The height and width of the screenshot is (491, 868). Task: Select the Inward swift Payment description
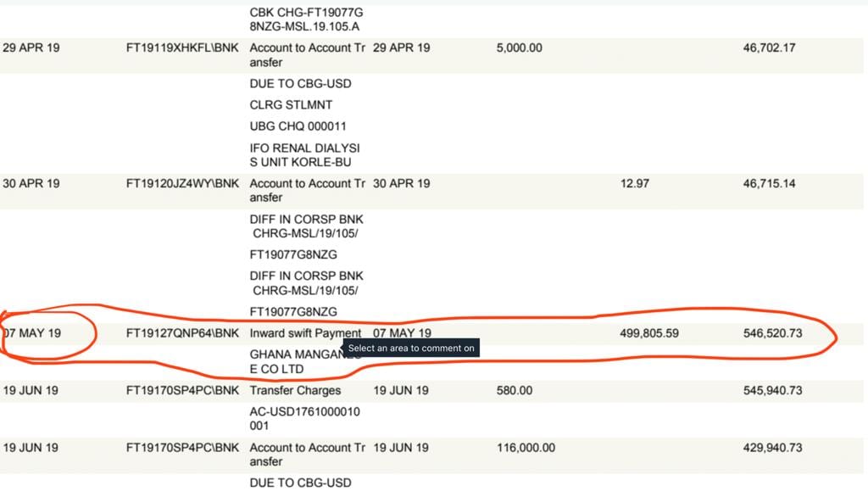[305, 333]
